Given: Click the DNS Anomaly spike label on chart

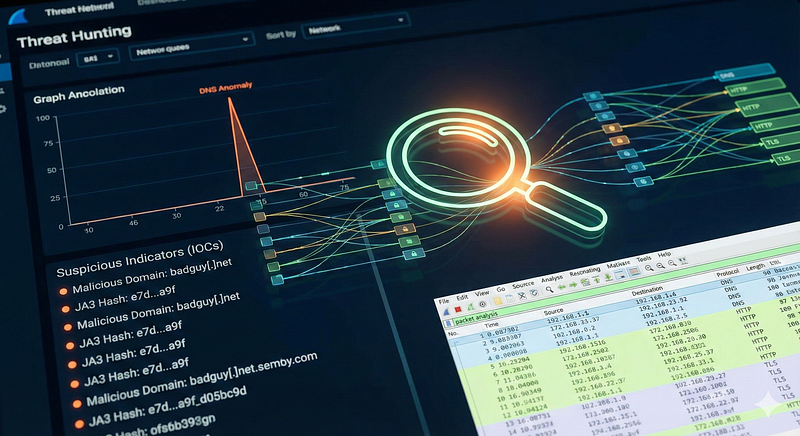Looking at the screenshot, I should pyautogui.click(x=226, y=88).
